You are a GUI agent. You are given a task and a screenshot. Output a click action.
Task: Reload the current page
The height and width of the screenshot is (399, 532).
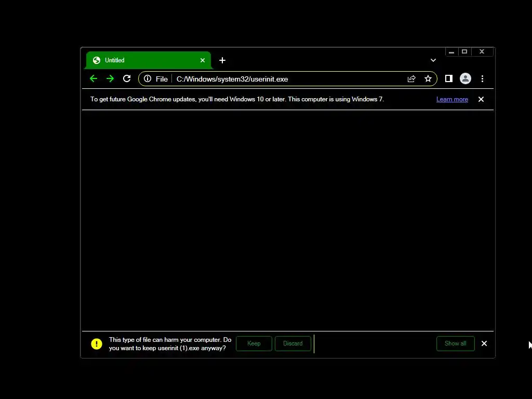point(127,79)
